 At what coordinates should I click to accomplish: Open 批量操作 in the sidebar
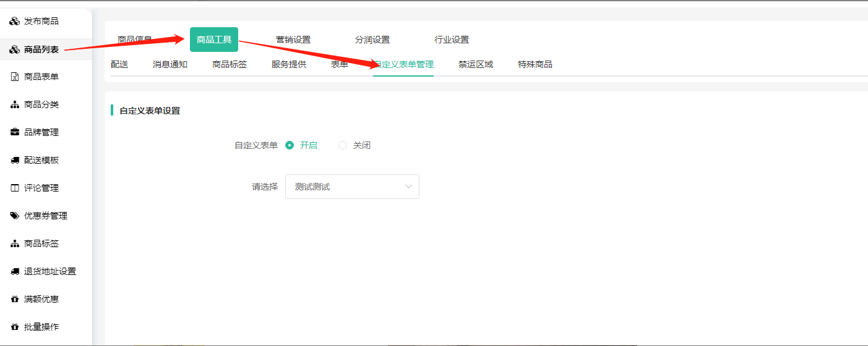click(x=41, y=327)
